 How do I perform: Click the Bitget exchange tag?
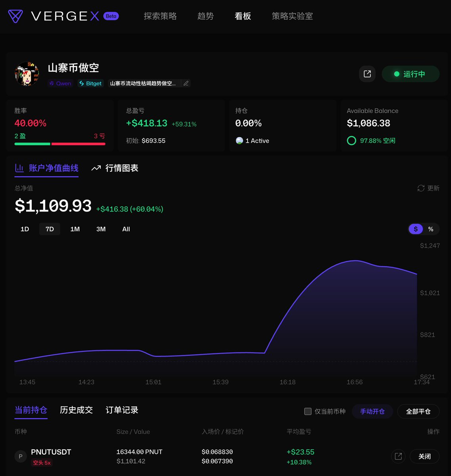click(x=90, y=83)
